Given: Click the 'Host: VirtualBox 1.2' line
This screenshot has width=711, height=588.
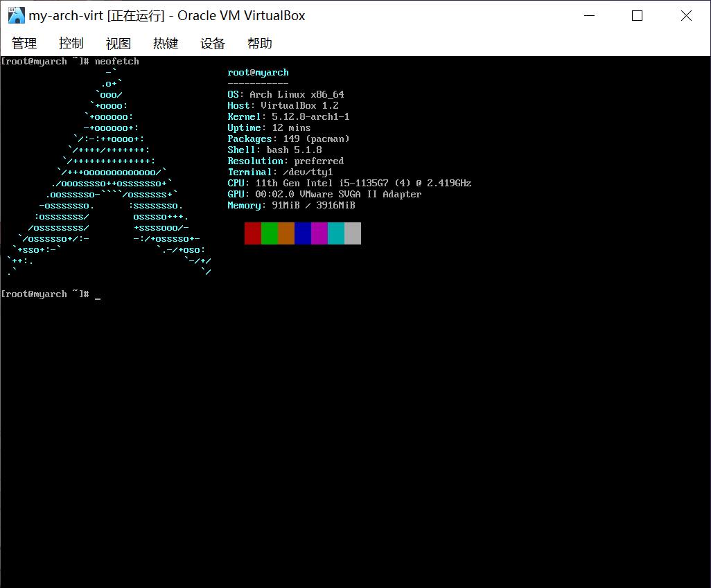Looking at the screenshot, I should (x=283, y=106).
